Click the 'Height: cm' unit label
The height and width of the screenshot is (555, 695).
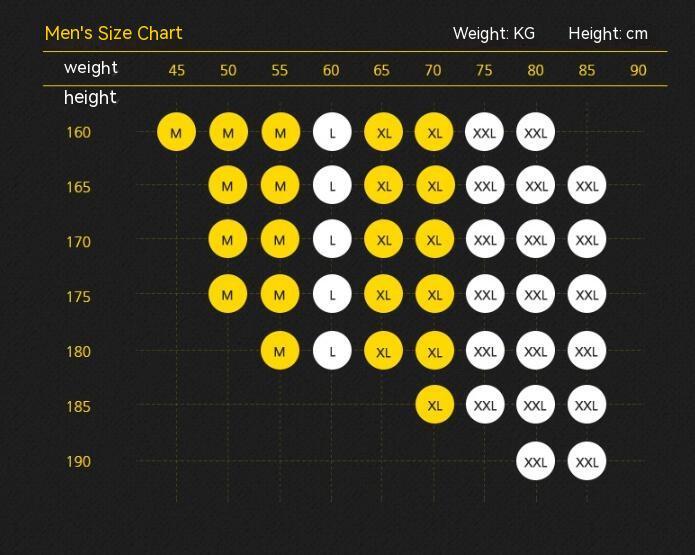pyautogui.click(x=608, y=33)
